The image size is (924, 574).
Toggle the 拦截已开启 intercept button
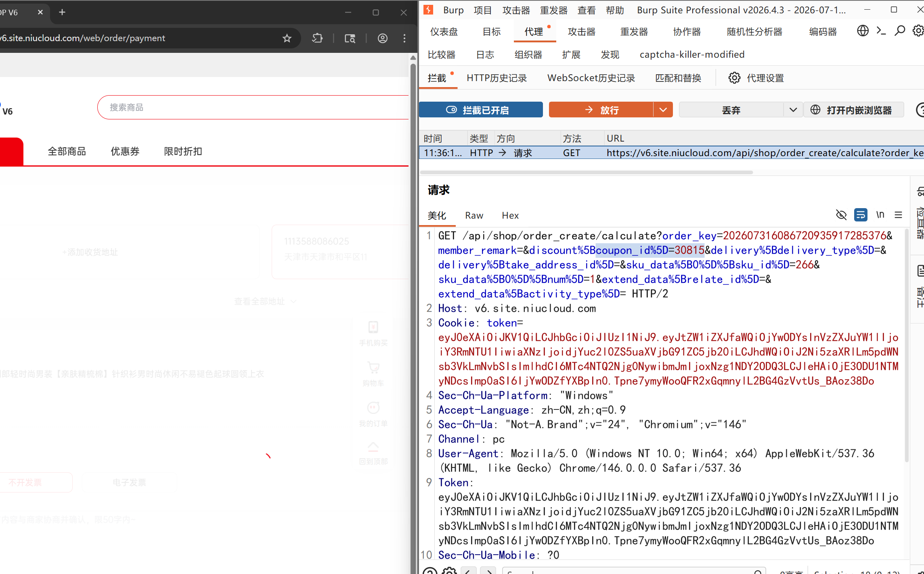coord(481,110)
